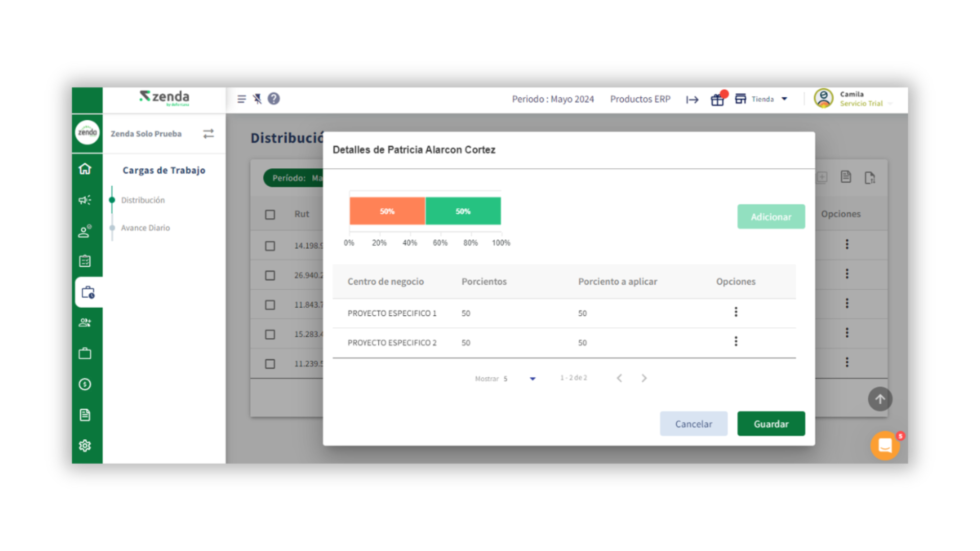
Task: Click the Porciento a aplicar column header
Action: click(x=618, y=282)
